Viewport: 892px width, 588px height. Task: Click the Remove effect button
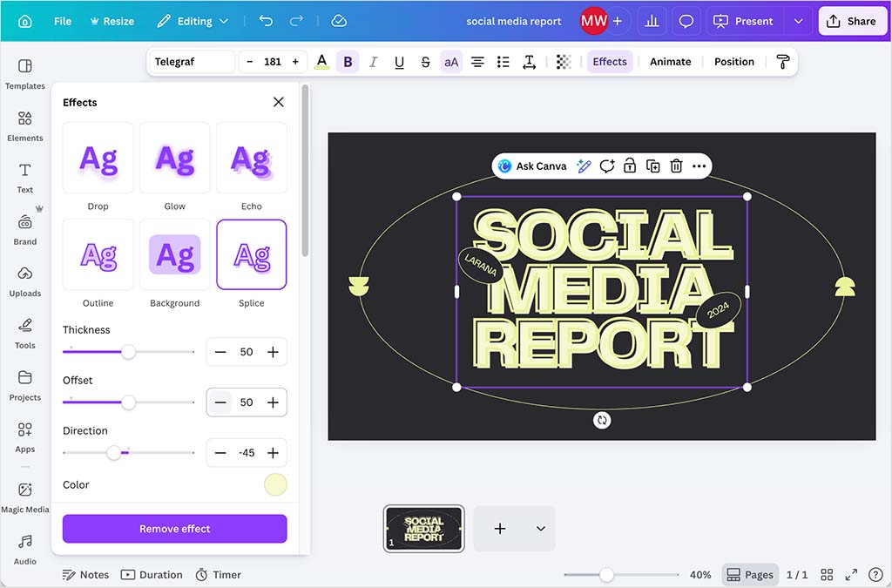coord(174,529)
